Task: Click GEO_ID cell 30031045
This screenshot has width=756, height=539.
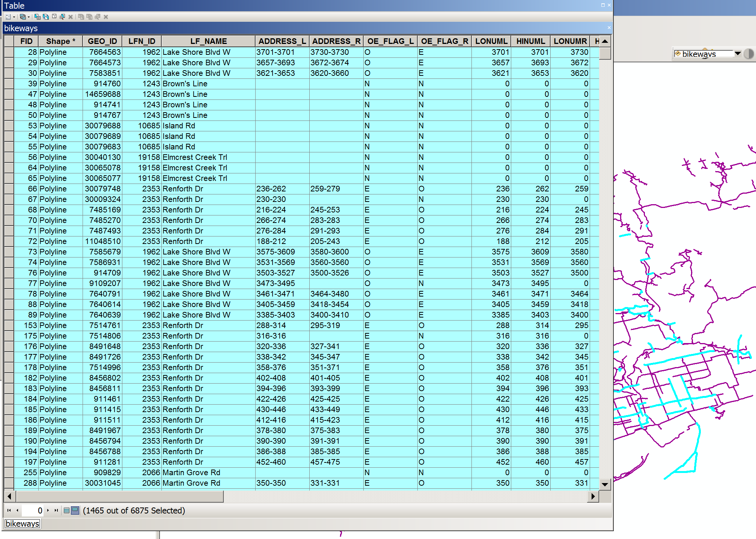Action: (x=102, y=483)
